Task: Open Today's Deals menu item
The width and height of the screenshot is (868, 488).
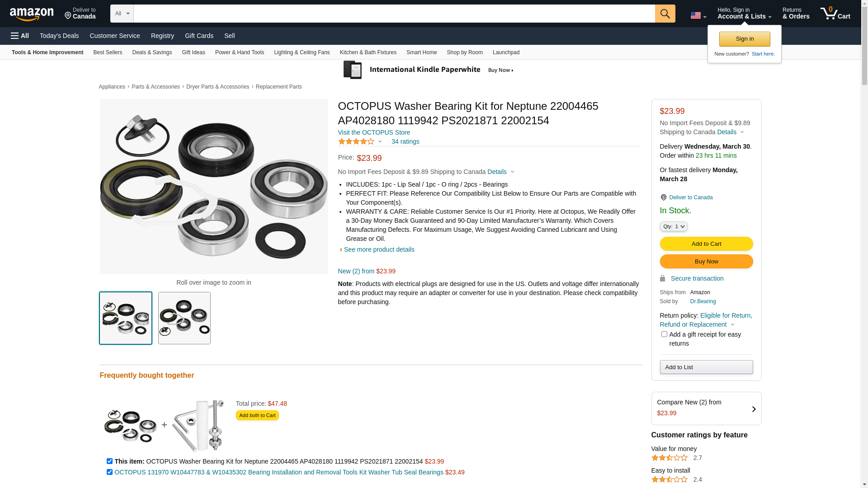Action: pos(59,36)
